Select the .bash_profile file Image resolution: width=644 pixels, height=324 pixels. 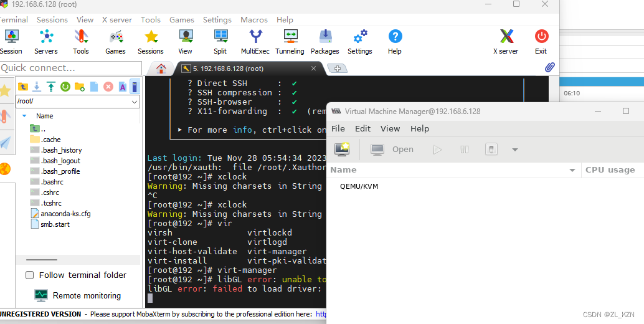[55, 171]
